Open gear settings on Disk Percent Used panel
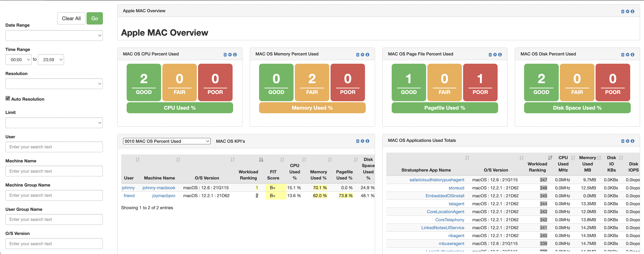 (627, 55)
